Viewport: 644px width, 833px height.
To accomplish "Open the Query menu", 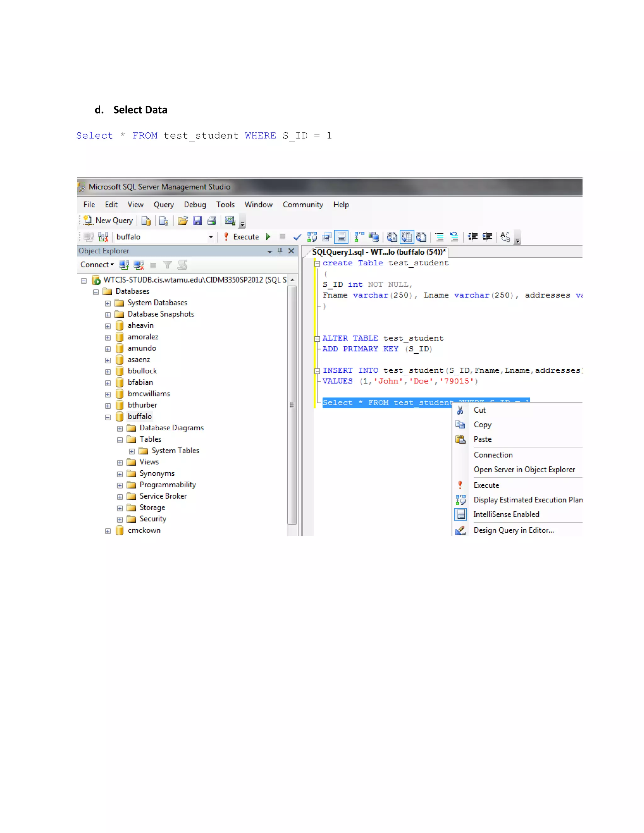I will pos(164,205).
